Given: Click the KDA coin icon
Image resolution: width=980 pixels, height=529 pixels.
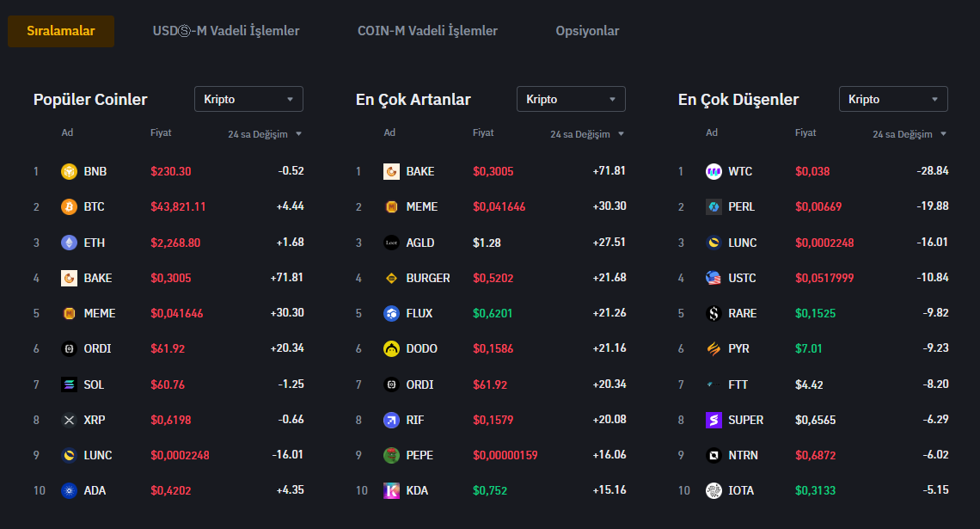Looking at the screenshot, I should pos(391,490).
